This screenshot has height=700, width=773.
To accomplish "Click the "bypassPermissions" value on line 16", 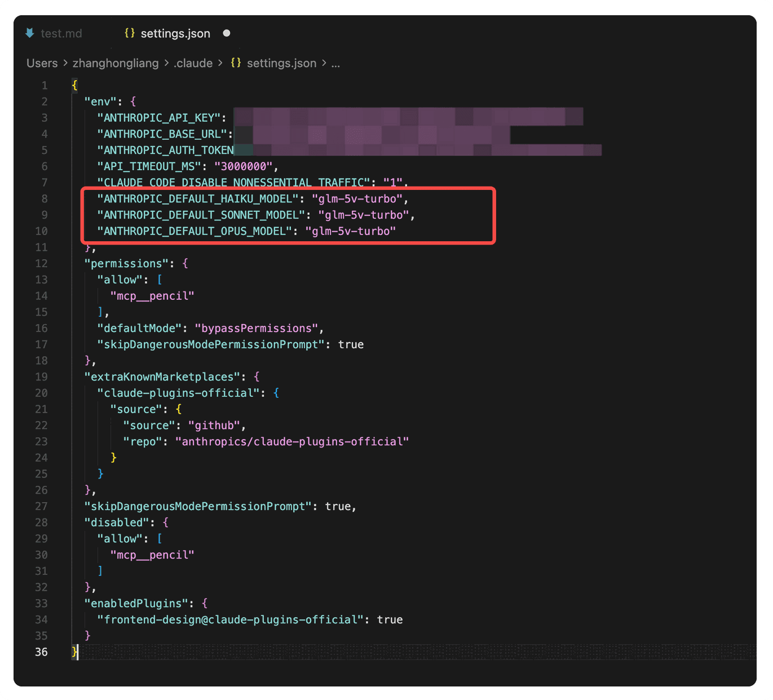I will point(256,329).
